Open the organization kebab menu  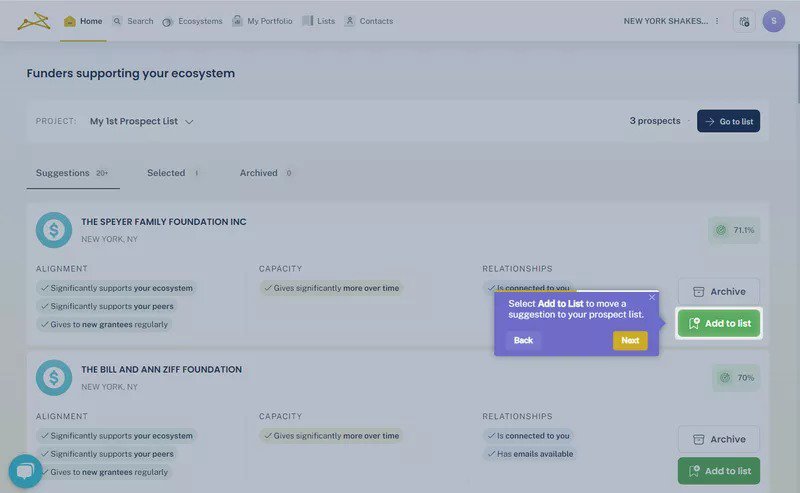(717, 21)
